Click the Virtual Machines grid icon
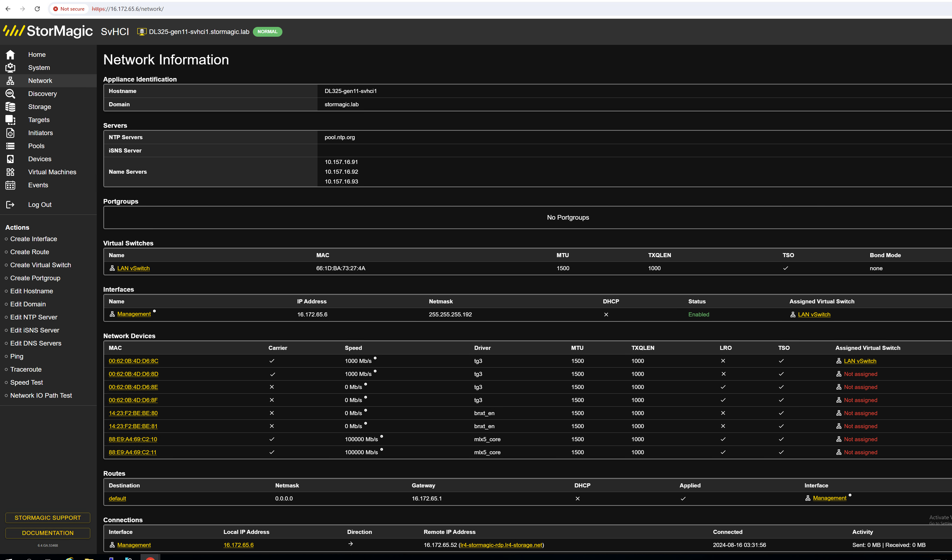The height and width of the screenshot is (560, 952). click(10, 172)
